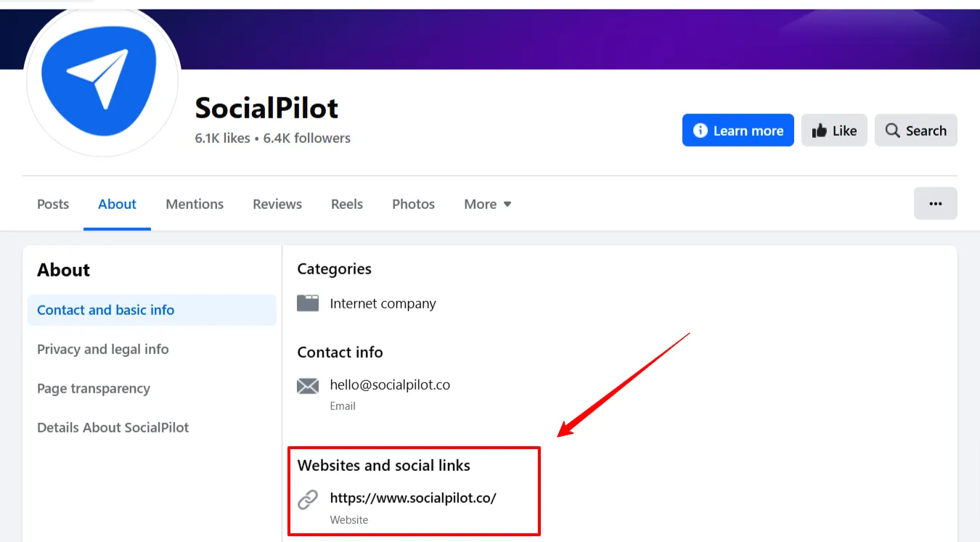Select Details About SocialPilot
This screenshot has height=542, width=980.
tap(113, 427)
